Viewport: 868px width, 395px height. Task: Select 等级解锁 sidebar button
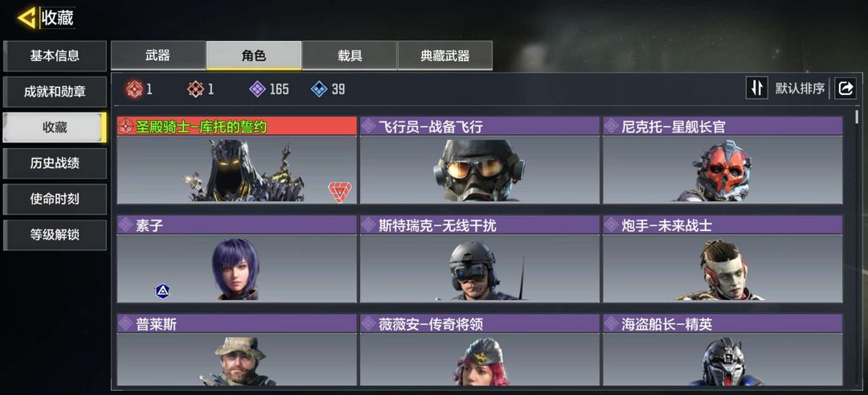tap(55, 235)
